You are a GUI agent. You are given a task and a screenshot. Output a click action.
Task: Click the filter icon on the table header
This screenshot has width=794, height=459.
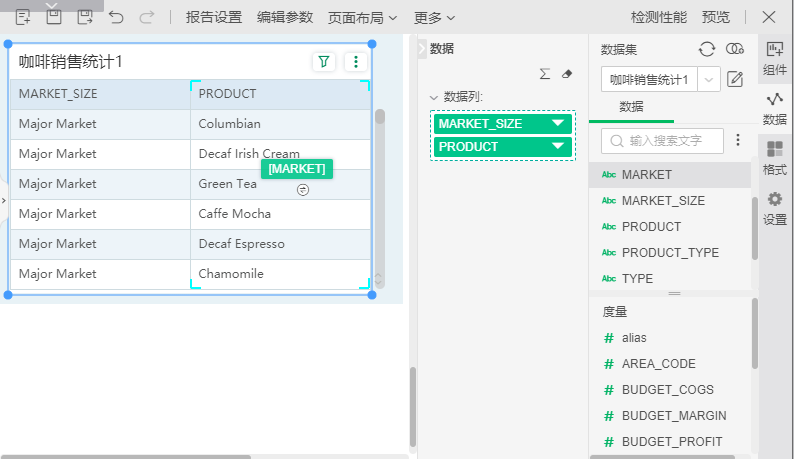coord(323,62)
